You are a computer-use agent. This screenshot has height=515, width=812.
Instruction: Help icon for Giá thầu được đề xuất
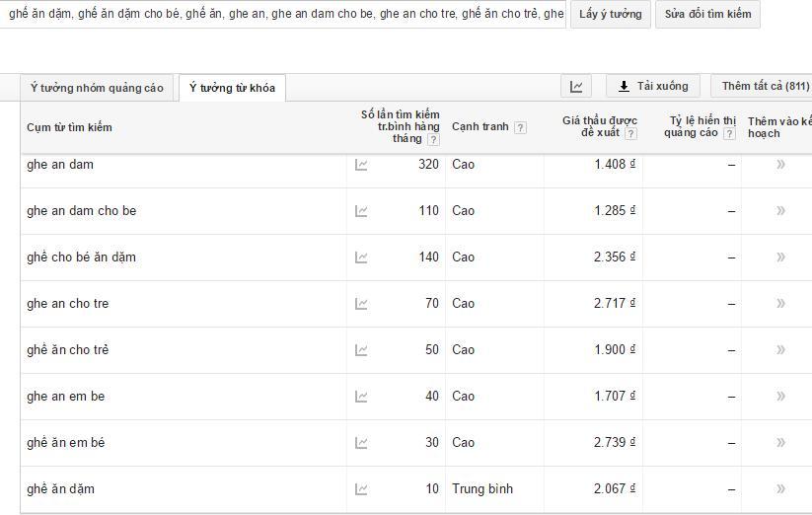[x=630, y=133]
